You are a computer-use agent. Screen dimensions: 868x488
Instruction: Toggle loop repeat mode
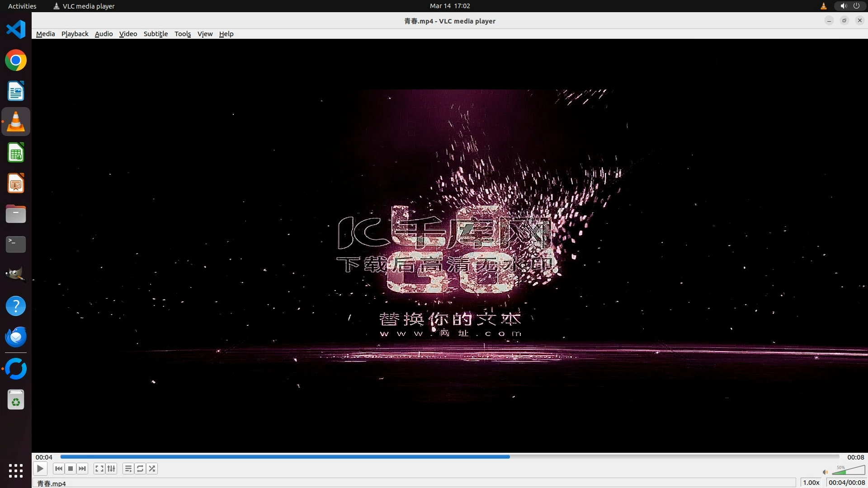click(140, 469)
